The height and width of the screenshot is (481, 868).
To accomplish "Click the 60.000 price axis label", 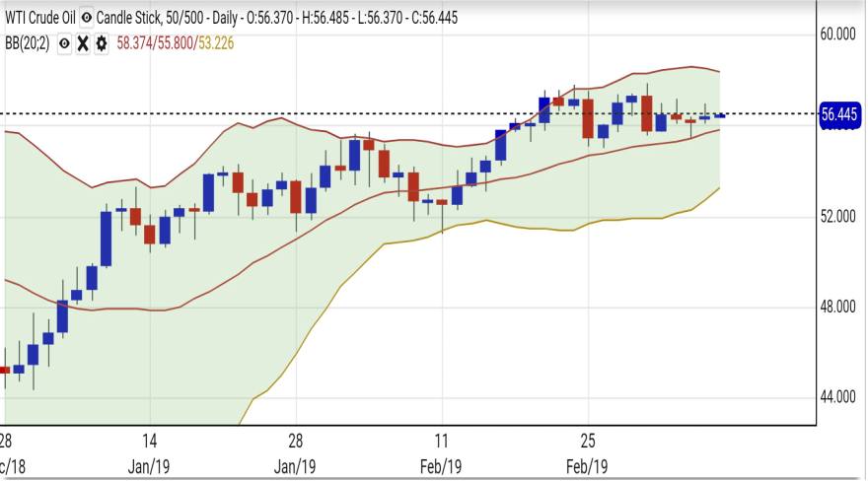I will click(x=838, y=34).
